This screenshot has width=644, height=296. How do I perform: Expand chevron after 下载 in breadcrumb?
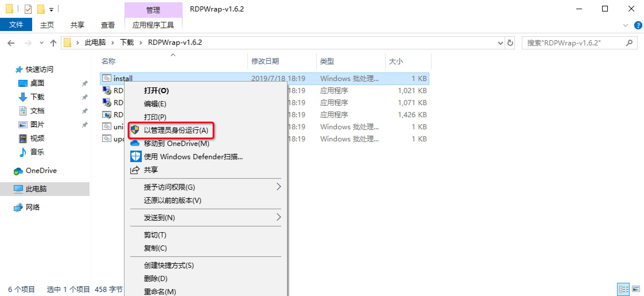tap(141, 43)
